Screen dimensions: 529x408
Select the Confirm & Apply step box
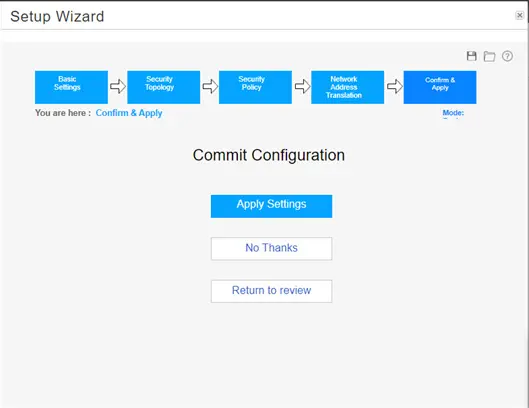(x=440, y=87)
